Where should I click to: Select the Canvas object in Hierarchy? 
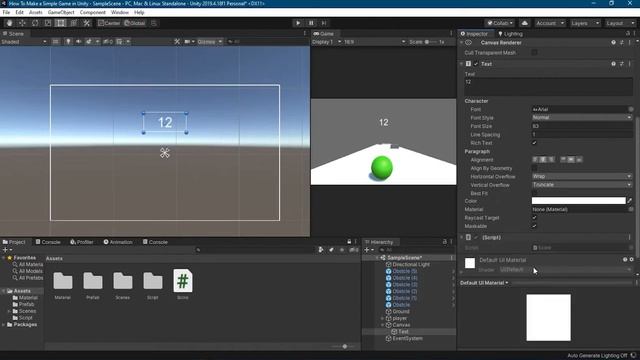(x=401, y=325)
